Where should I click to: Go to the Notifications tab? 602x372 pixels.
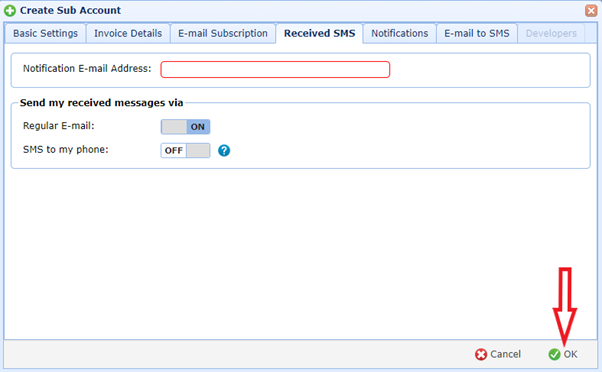click(x=399, y=33)
